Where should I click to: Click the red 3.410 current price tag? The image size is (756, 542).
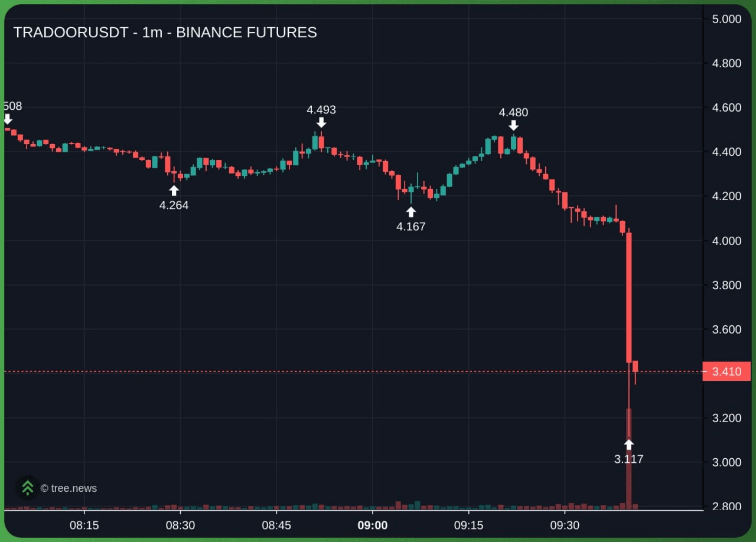pyautogui.click(x=726, y=371)
